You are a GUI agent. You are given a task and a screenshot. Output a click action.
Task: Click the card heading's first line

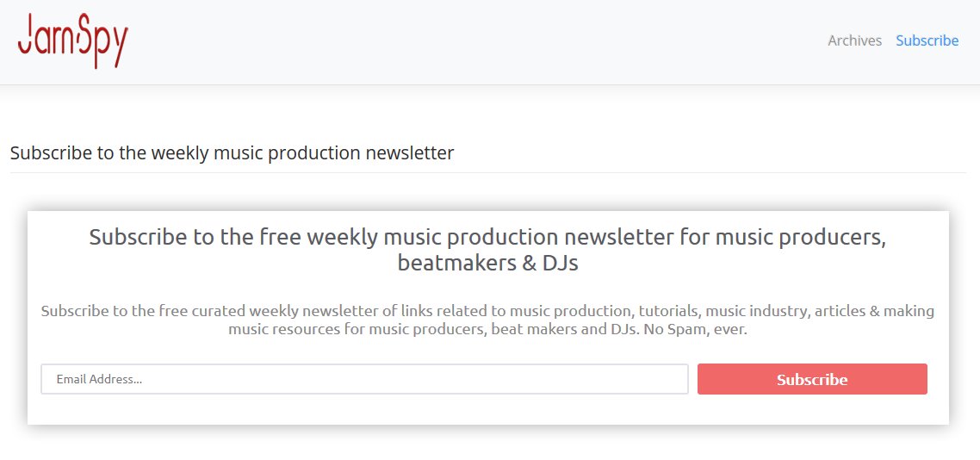[x=487, y=237]
